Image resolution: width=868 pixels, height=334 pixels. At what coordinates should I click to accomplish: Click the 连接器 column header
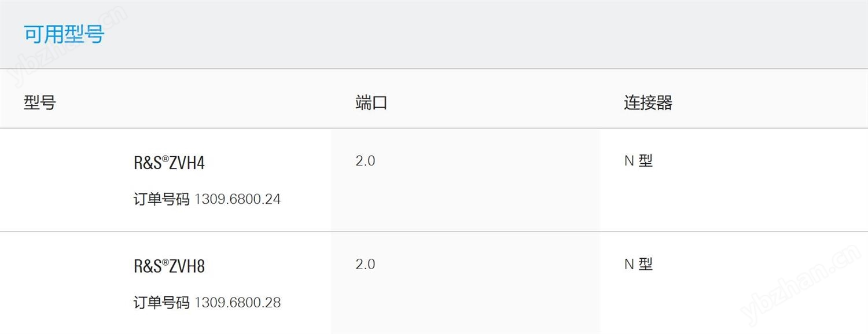648,103
